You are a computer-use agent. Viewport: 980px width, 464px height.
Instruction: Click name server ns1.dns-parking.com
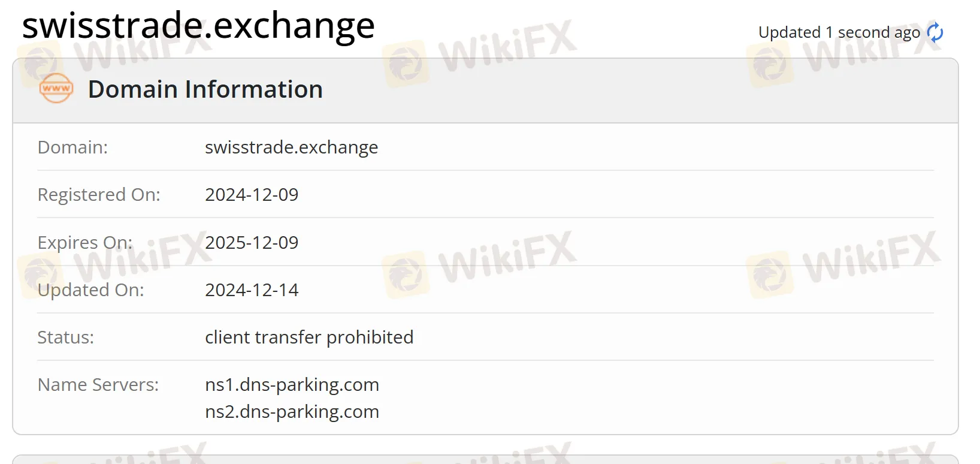[292, 385]
